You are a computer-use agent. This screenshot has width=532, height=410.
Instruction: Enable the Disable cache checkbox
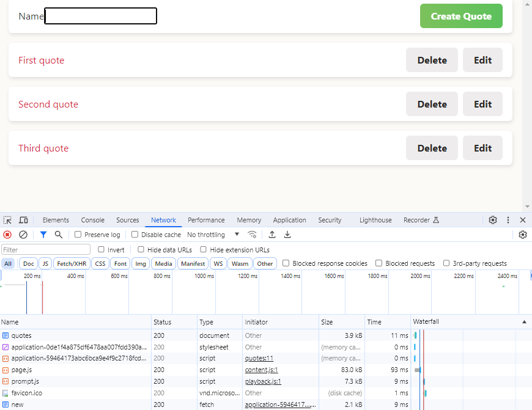pyautogui.click(x=135, y=235)
